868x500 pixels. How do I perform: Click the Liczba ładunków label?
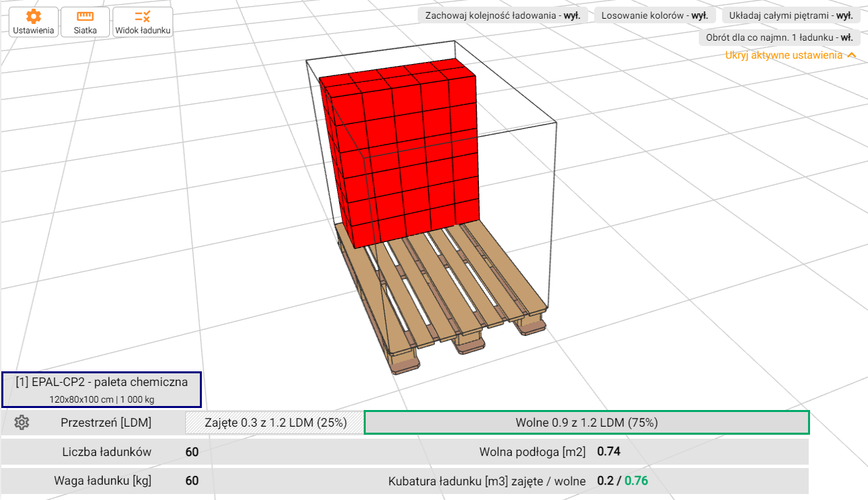click(107, 452)
